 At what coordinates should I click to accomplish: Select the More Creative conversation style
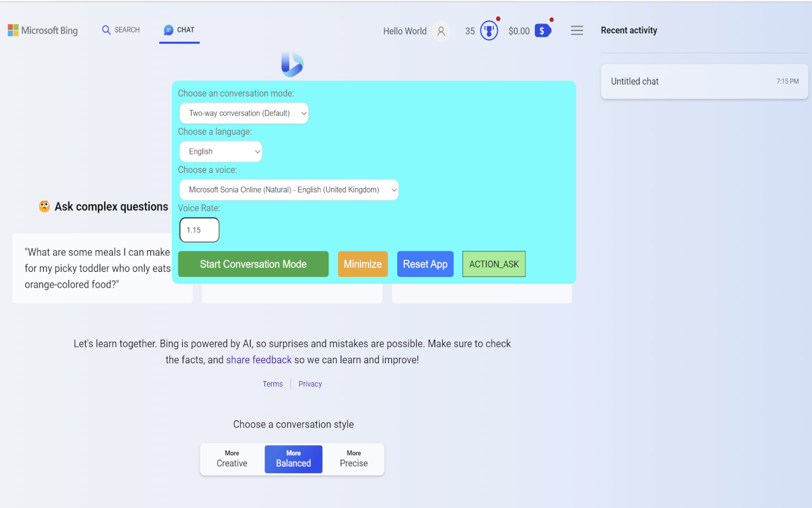point(231,458)
